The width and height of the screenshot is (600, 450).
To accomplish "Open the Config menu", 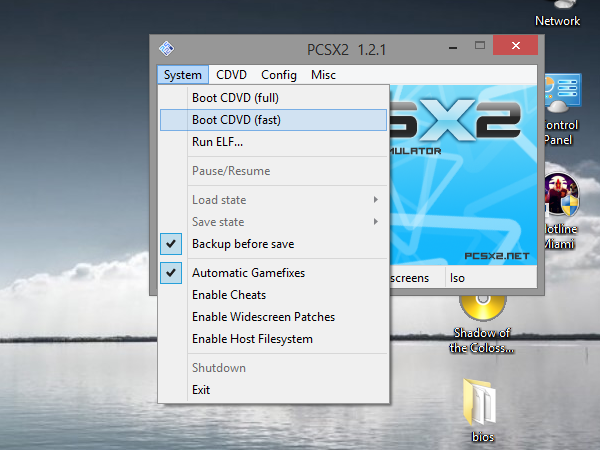I will [x=279, y=75].
